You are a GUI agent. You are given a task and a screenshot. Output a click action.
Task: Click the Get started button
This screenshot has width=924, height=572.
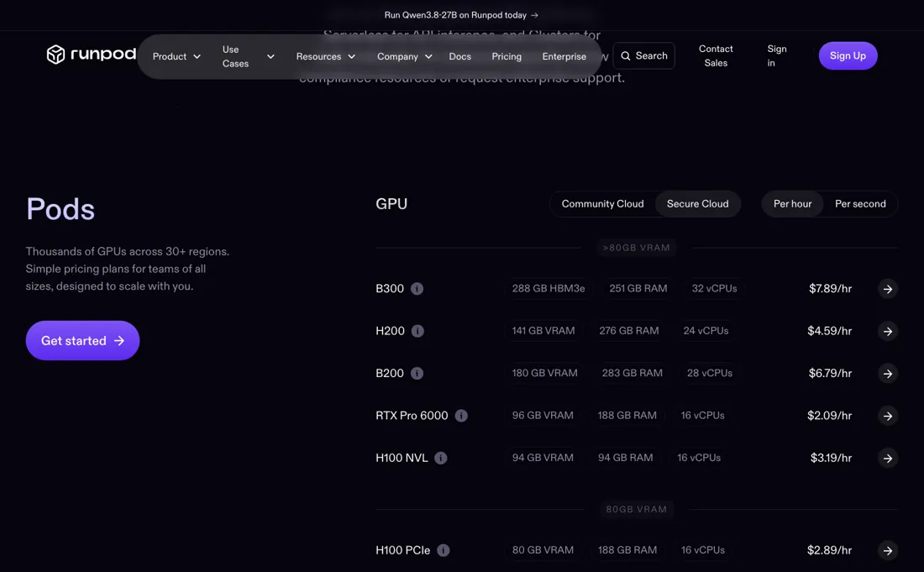[82, 340]
